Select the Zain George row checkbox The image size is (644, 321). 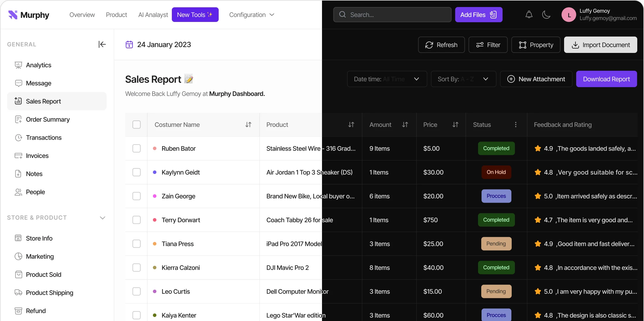(136, 196)
